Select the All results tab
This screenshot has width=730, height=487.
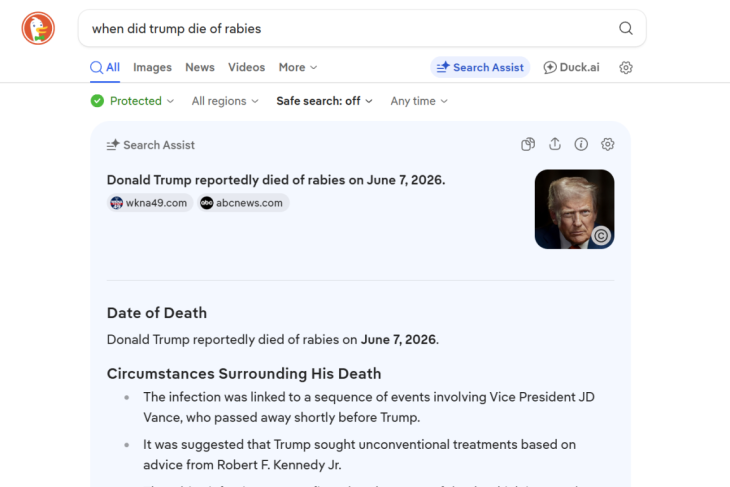point(105,68)
